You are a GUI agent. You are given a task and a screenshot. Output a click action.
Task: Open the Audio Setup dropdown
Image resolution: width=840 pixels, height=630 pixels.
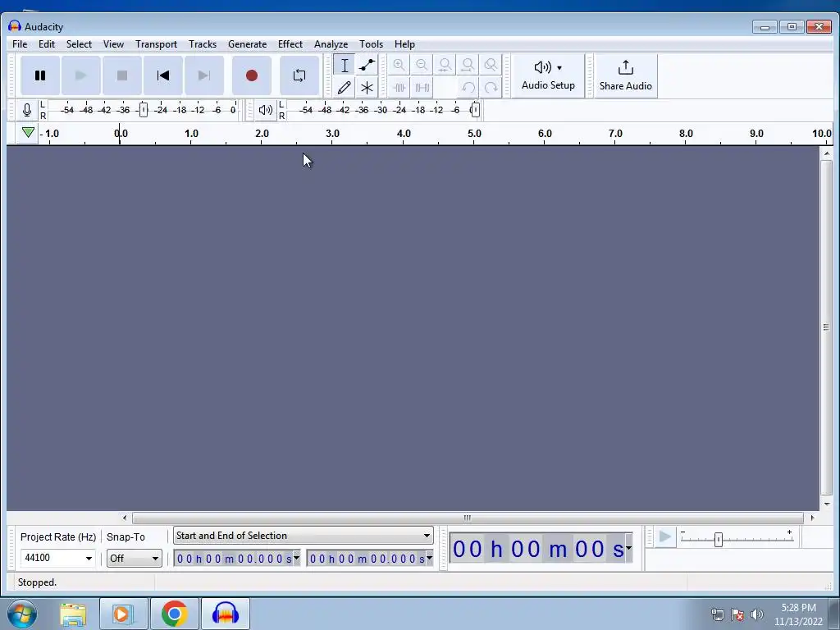[x=548, y=75]
